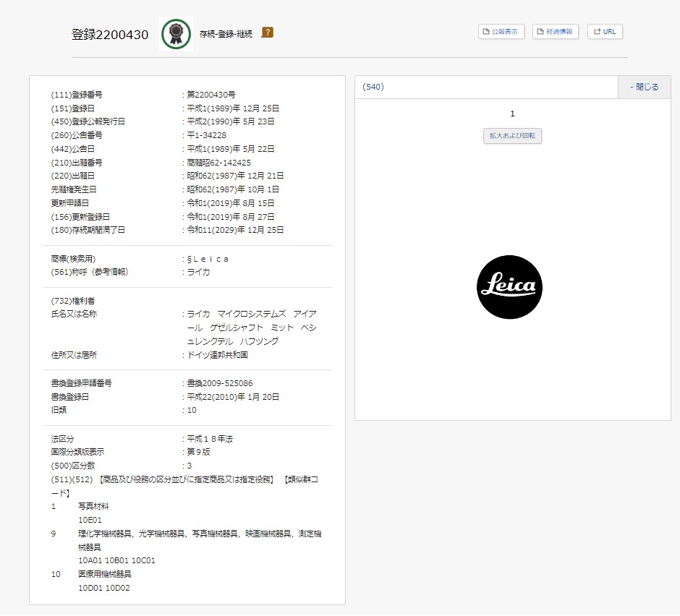
Task: Click the international classification edition 第9版
Action: tap(199, 452)
